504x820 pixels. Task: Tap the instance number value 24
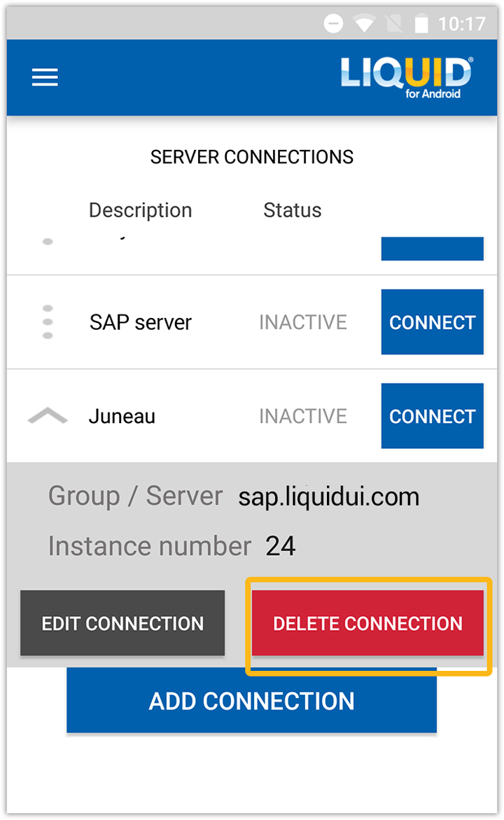click(x=281, y=546)
